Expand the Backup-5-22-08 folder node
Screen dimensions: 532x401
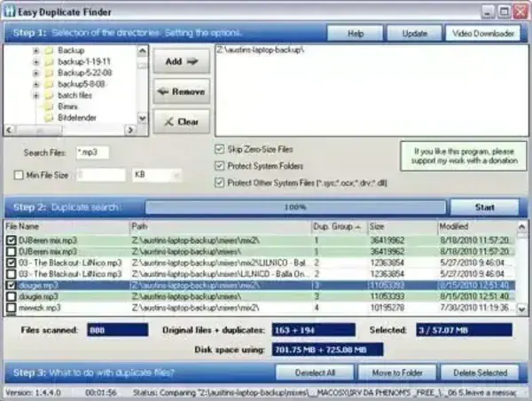[x=36, y=74]
